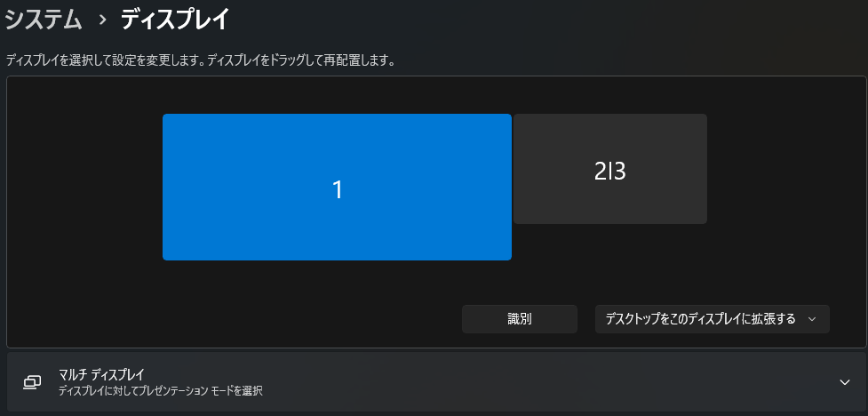The height and width of the screenshot is (416, 868).
Task: Click the number 1 label on the blue monitor
Action: (338, 189)
